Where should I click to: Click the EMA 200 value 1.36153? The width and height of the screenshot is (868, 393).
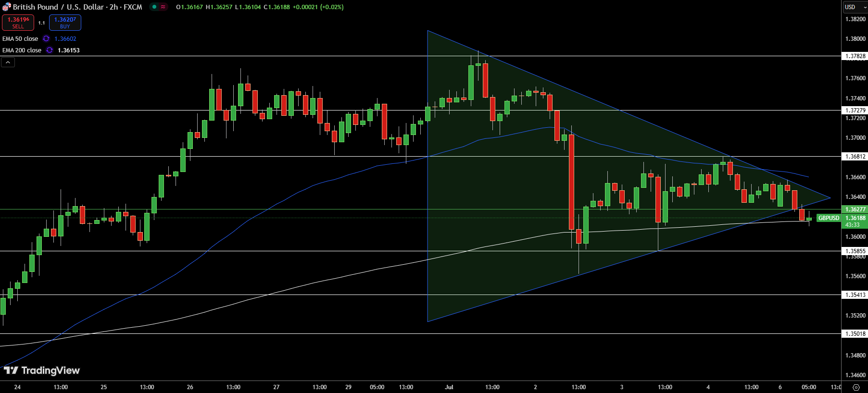tap(69, 50)
